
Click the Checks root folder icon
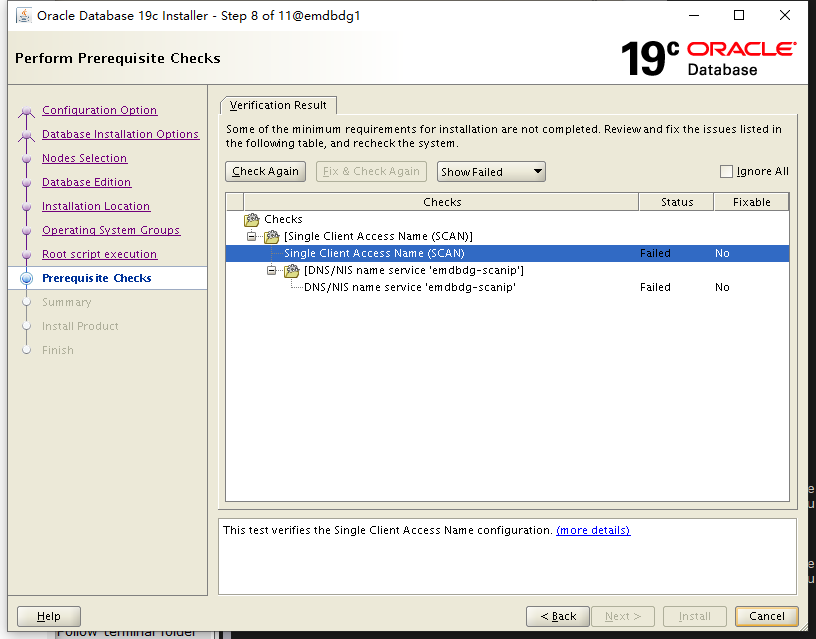point(252,220)
